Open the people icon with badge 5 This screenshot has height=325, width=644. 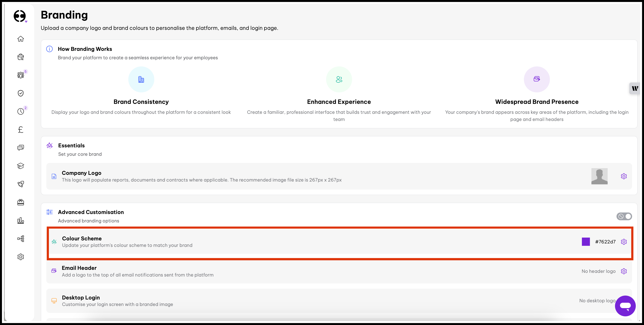tap(21, 75)
